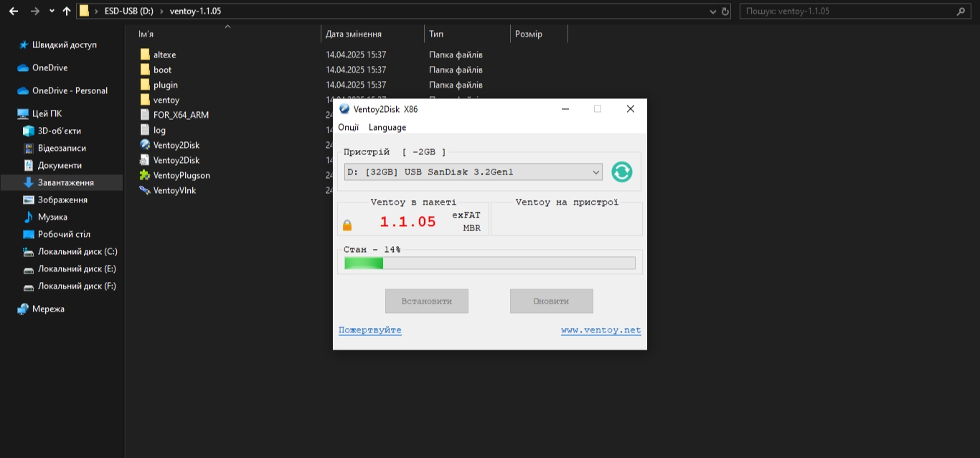Select the boot folder icon
Screen dimensions: 980x458
[145, 70]
